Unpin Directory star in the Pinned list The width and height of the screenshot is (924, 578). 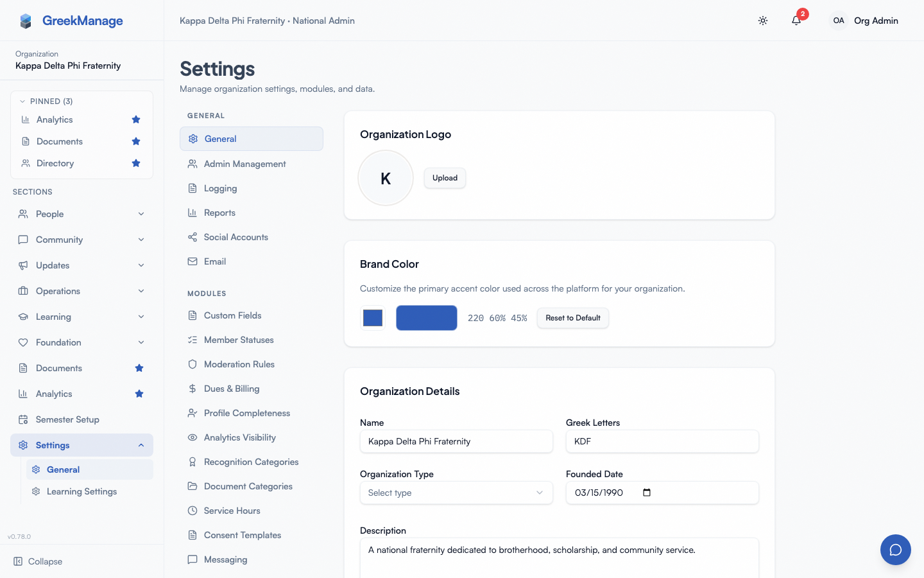click(136, 163)
